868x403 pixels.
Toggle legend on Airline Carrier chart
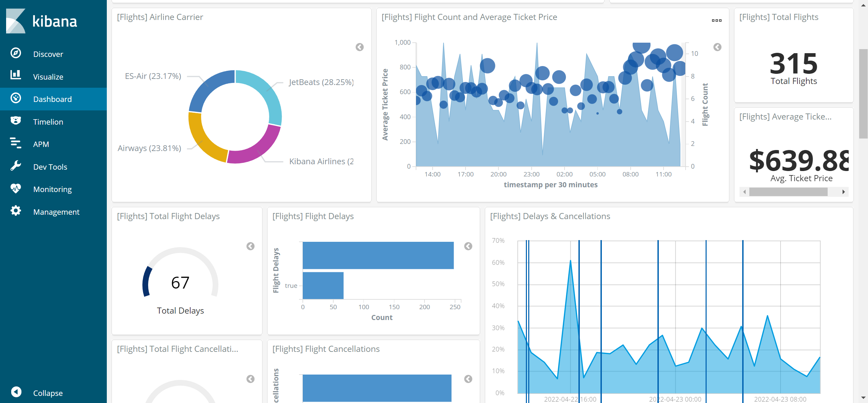click(x=359, y=47)
